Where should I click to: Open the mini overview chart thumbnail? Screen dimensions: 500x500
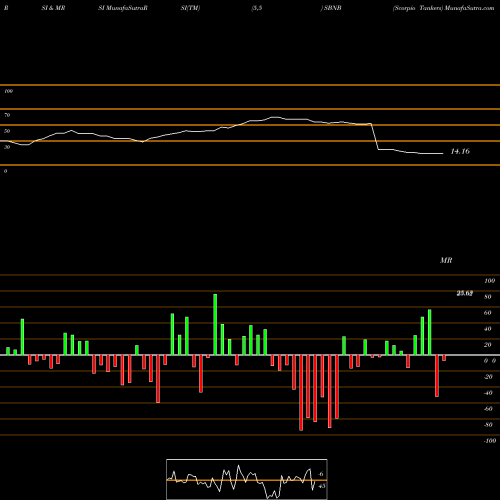[x=247, y=479]
